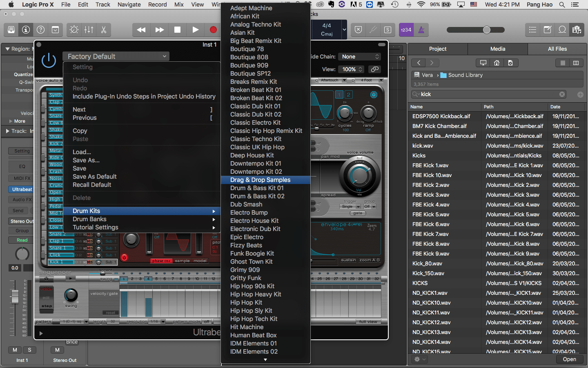Clear the kick search field

562,94
